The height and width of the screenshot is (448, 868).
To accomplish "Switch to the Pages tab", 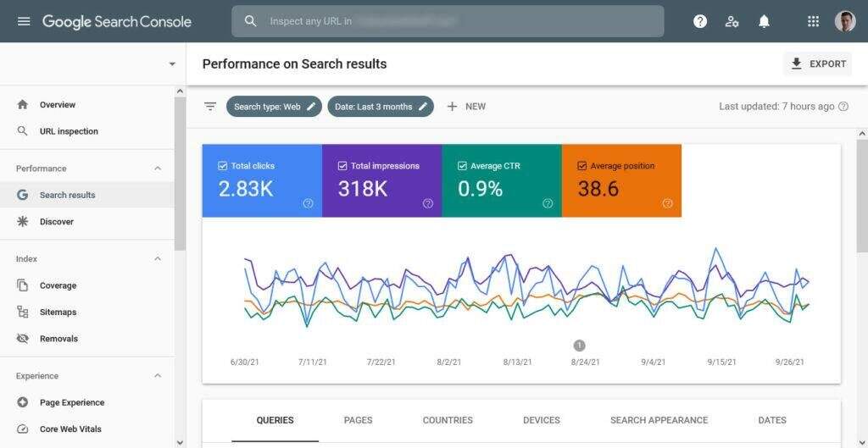I will (x=358, y=420).
